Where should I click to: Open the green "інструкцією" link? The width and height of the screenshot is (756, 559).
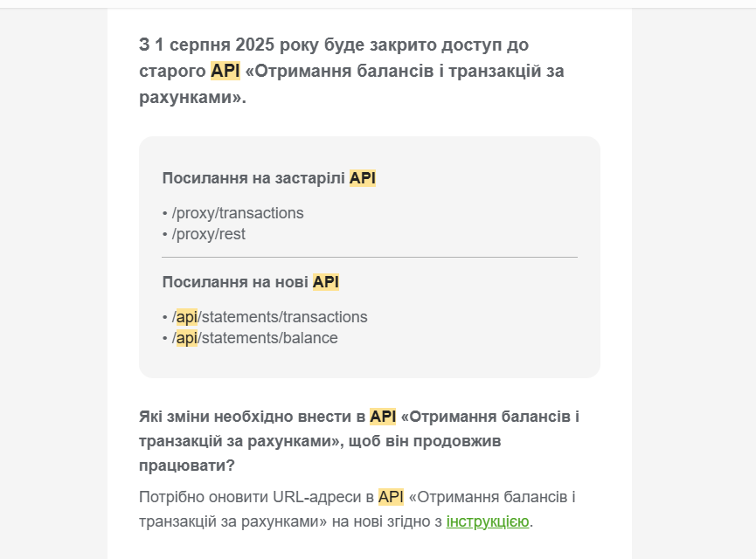(x=488, y=521)
